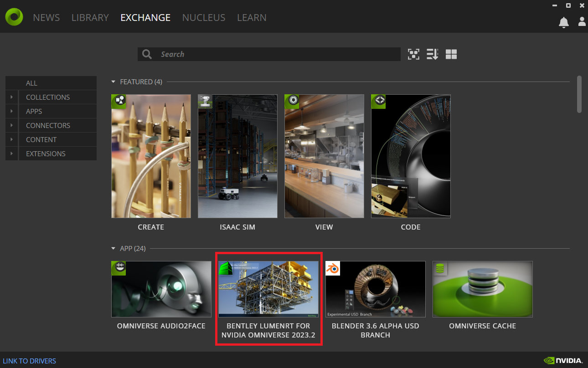
Task: Click the Code app badge icon
Action: coord(378,102)
